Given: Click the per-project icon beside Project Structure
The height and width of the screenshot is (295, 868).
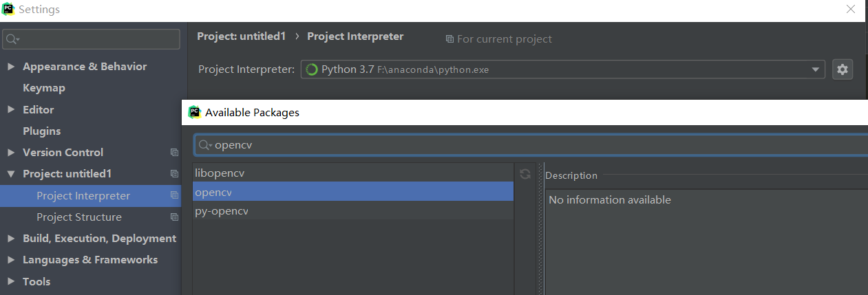Looking at the screenshot, I should point(174,217).
